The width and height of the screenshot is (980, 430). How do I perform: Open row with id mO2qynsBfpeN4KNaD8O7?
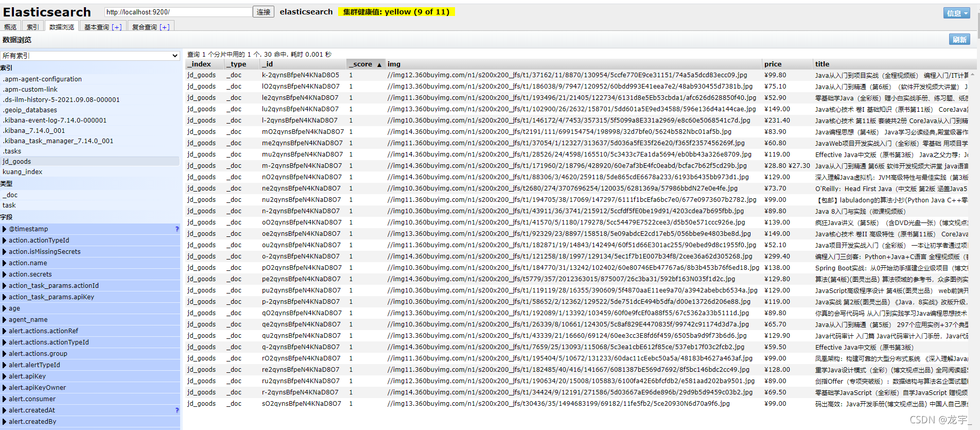[303, 131]
